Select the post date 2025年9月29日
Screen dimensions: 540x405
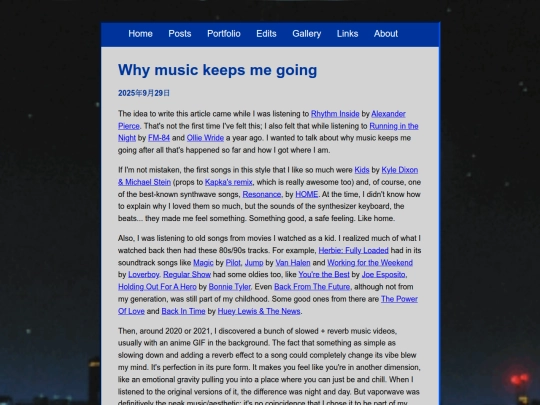point(144,93)
